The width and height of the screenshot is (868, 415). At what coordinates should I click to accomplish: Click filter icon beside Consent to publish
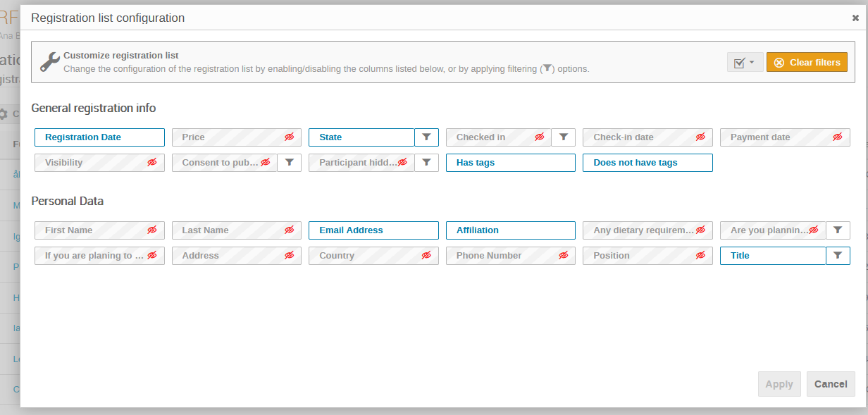pyautogui.click(x=290, y=163)
